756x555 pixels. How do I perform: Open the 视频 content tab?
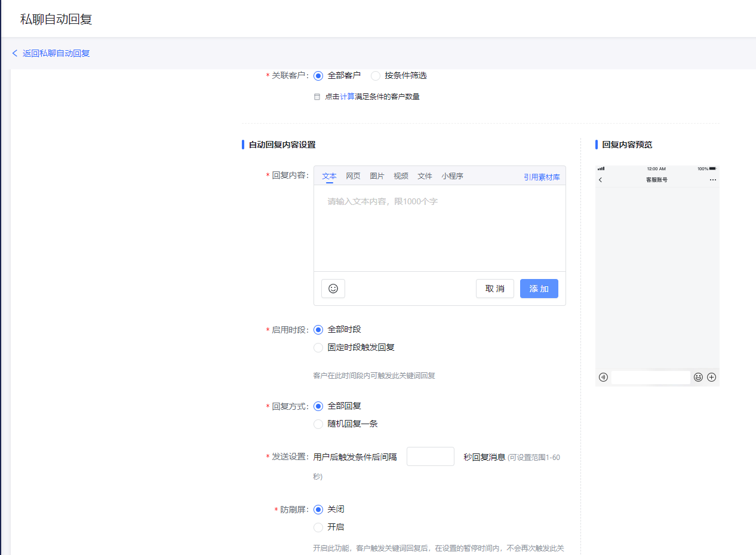(401, 176)
